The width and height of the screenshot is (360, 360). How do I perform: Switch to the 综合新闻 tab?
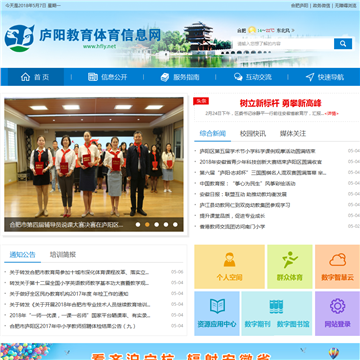coord(213,134)
